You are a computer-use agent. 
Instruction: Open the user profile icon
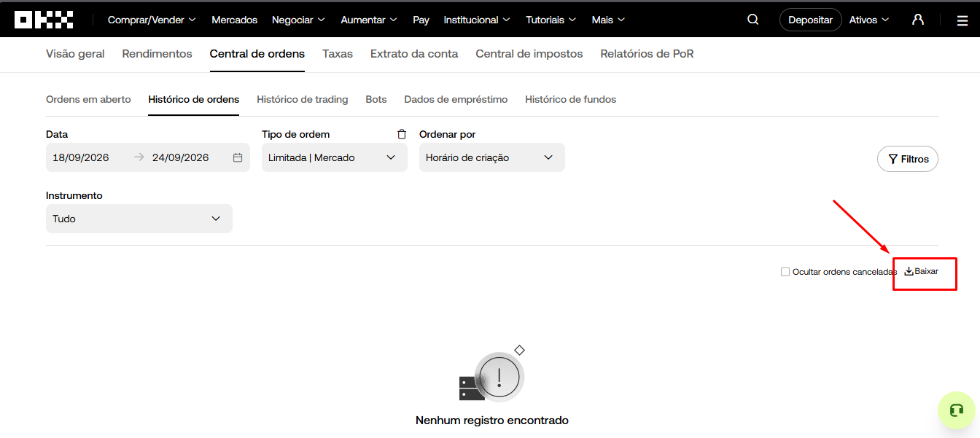point(918,20)
